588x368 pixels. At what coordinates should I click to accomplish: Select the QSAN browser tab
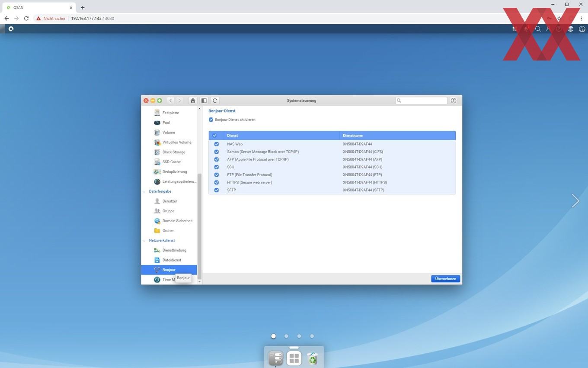39,7
